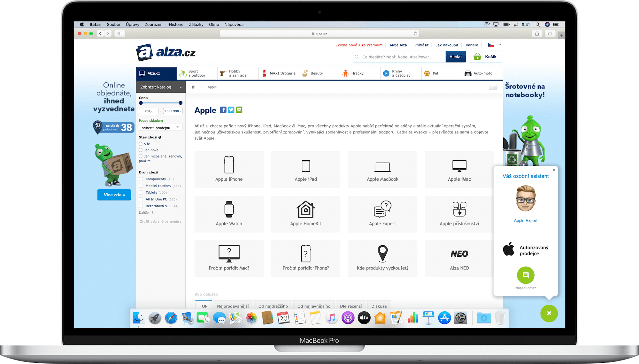The width and height of the screenshot is (639, 364).
Task: Click the green Napsat dotaz chat icon
Action: (x=526, y=275)
